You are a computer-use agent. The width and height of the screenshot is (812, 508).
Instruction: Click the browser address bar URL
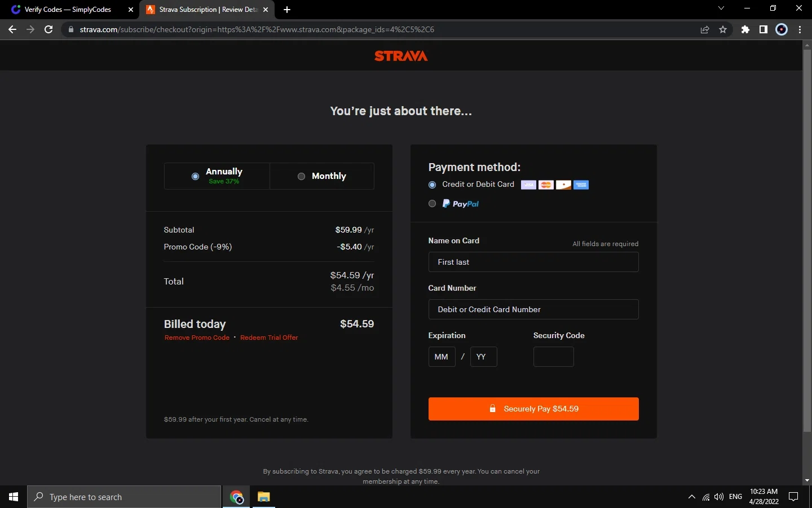pyautogui.click(x=257, y=29)
